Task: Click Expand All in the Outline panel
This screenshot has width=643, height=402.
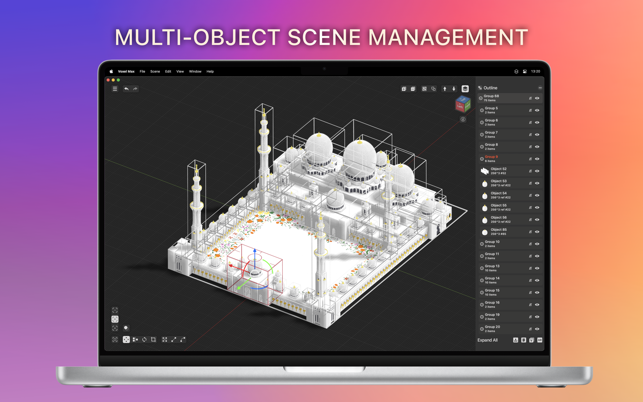Action: (x=487, y=340)
